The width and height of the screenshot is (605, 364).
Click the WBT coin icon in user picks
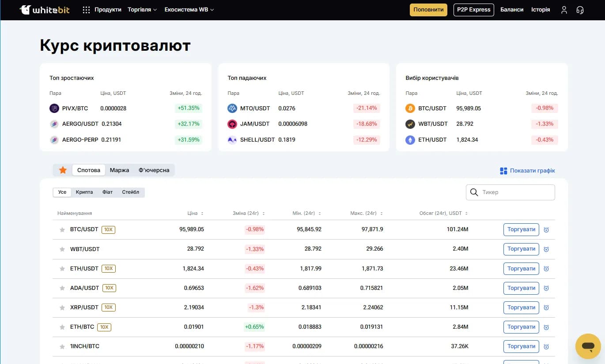(x=410, y=124)
